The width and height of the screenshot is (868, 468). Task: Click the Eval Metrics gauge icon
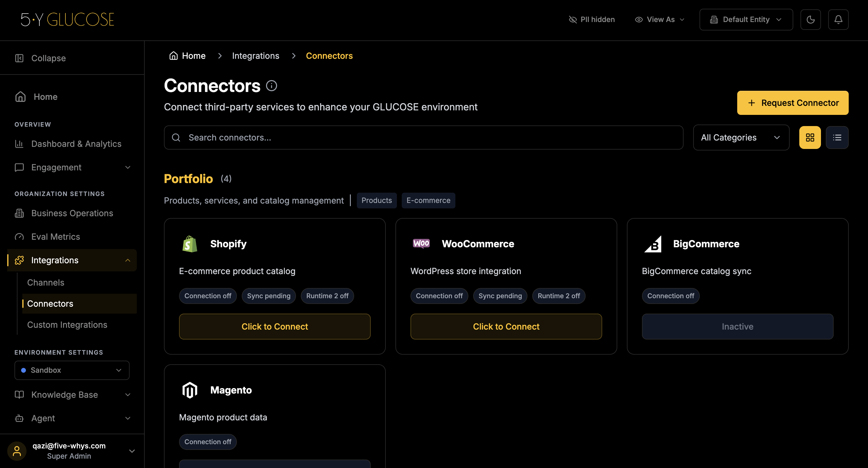click(19, 237)
